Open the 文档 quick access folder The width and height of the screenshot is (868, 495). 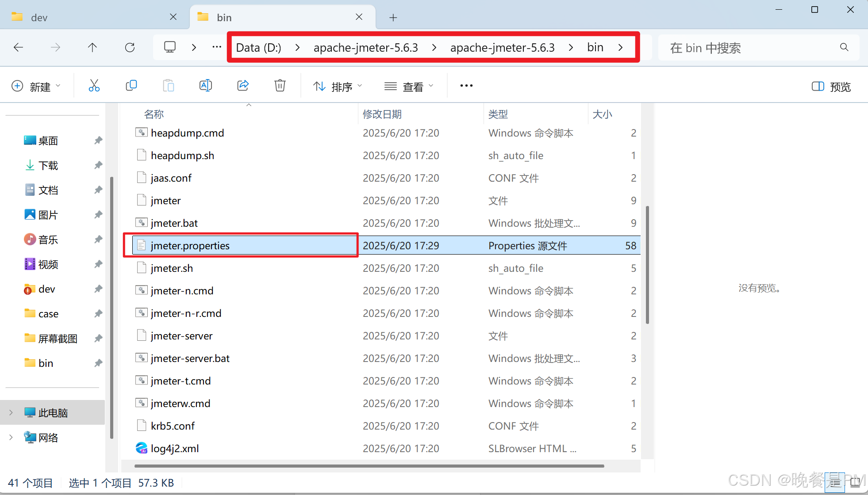tap(48, 190)
